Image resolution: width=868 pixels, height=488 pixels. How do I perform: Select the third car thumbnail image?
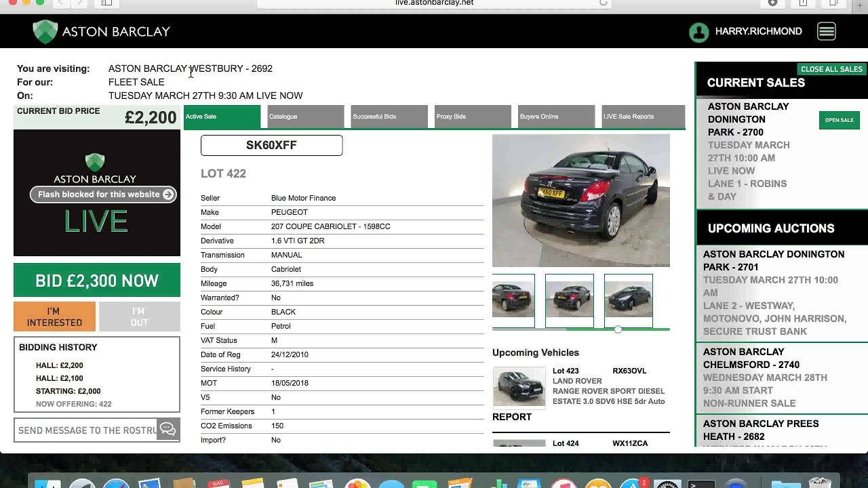tap(629, 300)
